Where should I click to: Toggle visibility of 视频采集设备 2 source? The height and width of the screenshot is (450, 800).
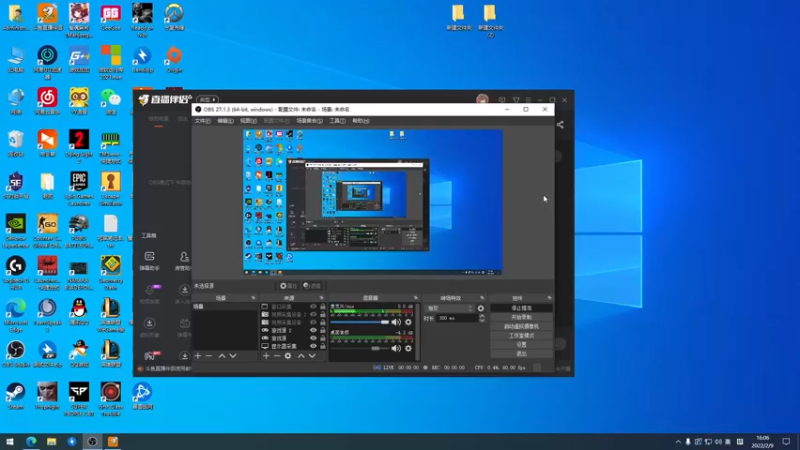pos(313,314)
